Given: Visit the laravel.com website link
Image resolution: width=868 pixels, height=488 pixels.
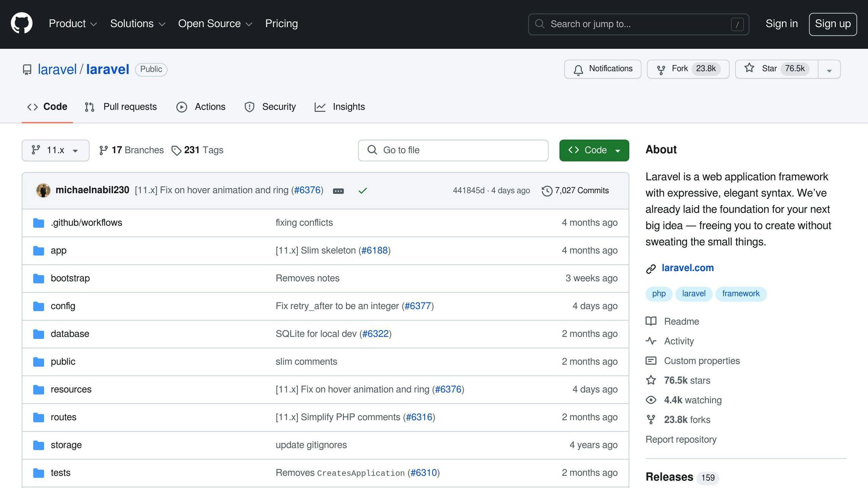Looking at the screenshot, I should [x=687, y=268].
